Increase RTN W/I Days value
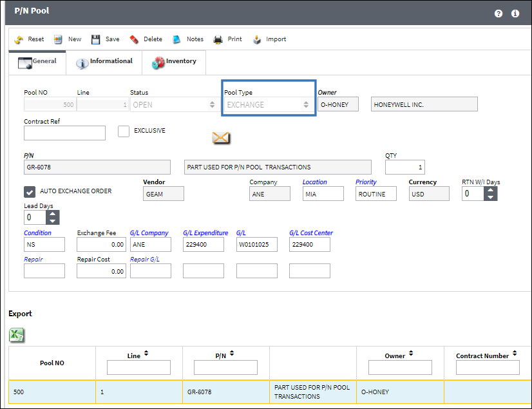This screenshot has width=532, height=409. point(490,190)
